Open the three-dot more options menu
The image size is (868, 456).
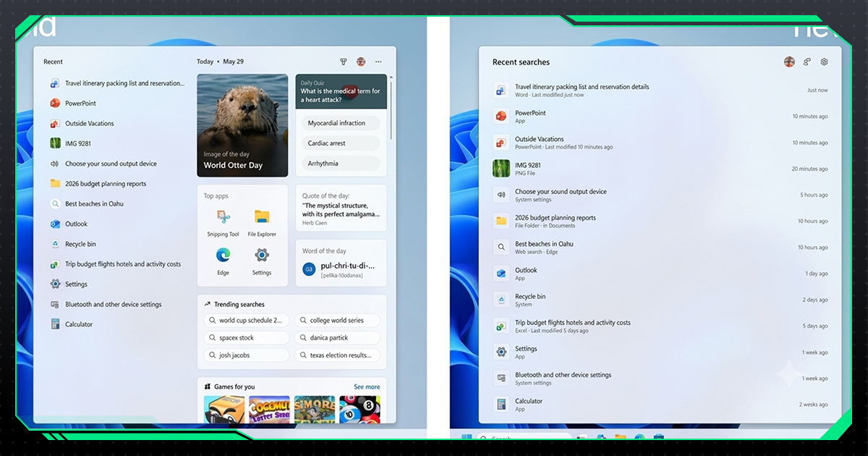point(378,62)
